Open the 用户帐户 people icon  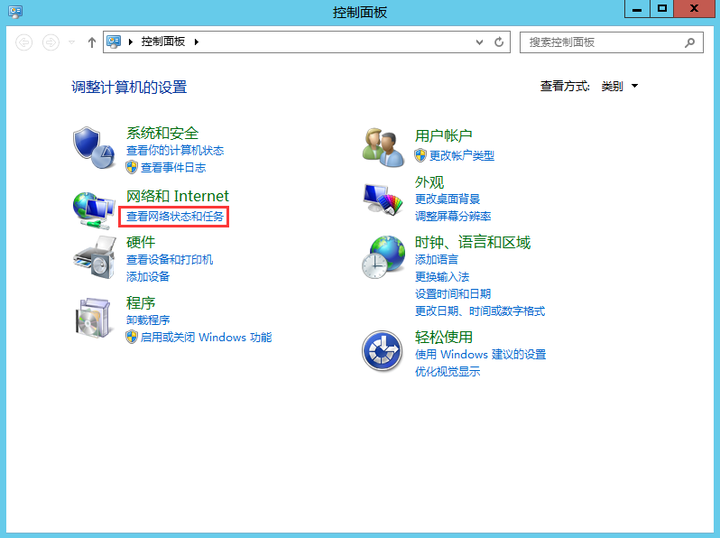[x=383, y=147]
